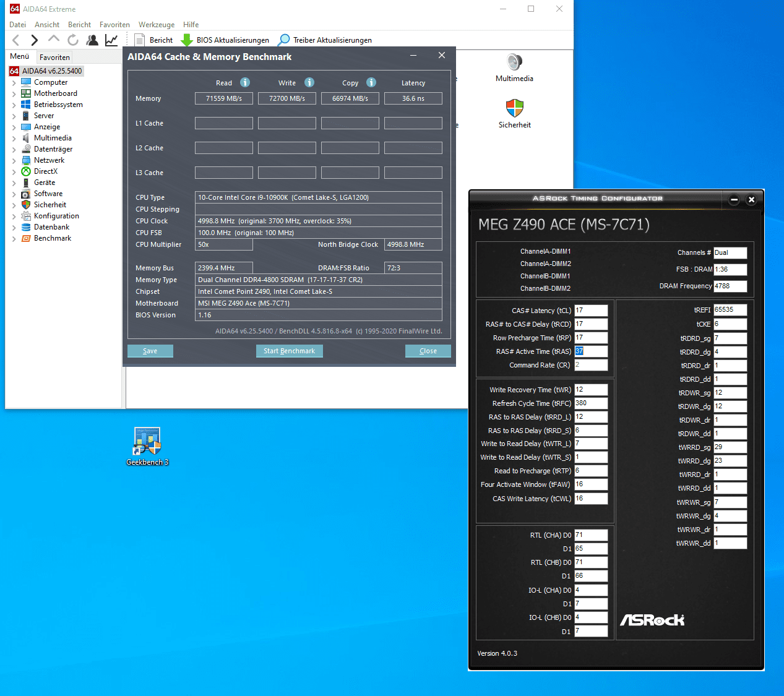
Task: Expand the Multimedia tree node
Action: coord(14,138)
